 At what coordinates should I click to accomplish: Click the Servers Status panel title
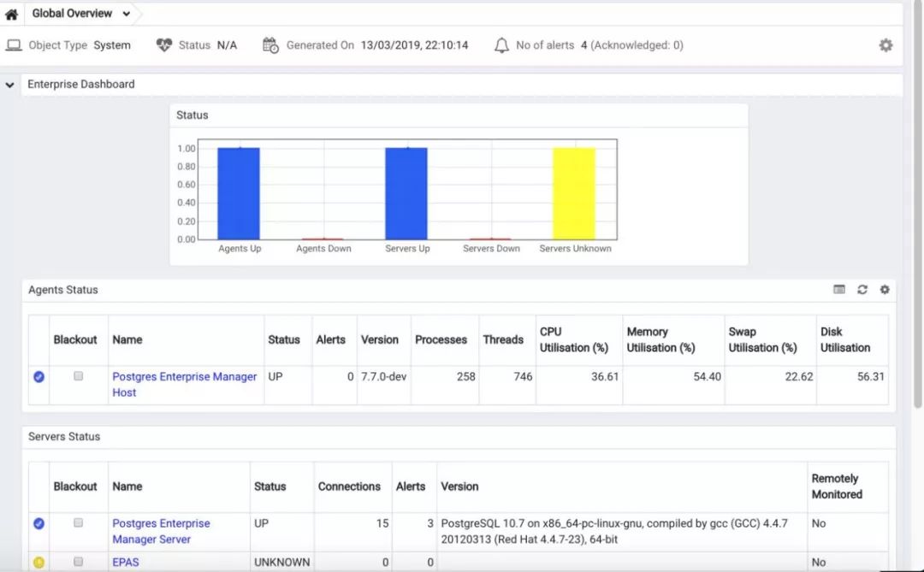coord(64,437)
